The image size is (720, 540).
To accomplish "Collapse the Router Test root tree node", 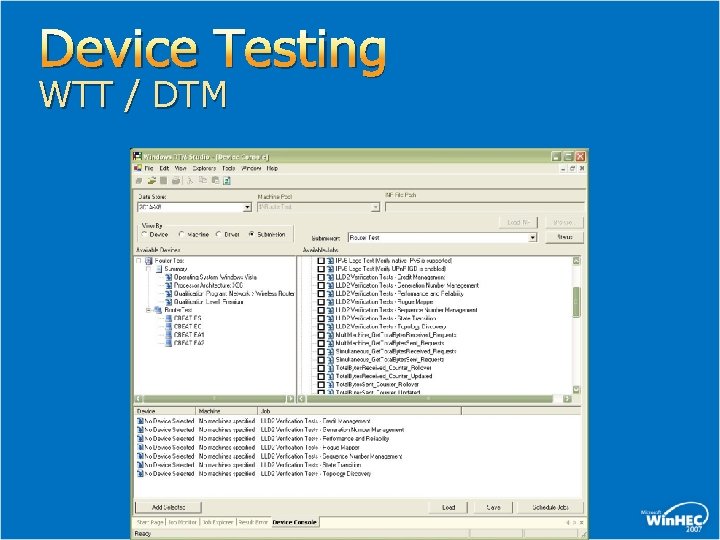I will coord(139,261).
